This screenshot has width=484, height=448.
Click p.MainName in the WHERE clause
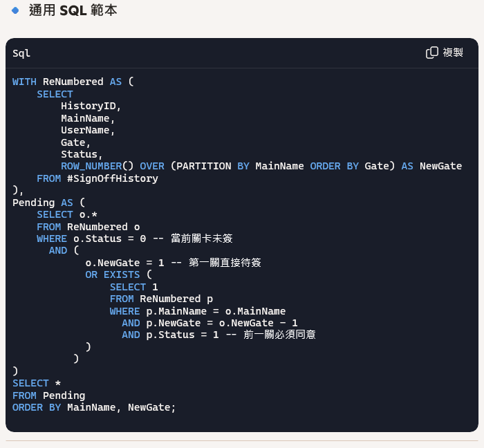(x=176, y=311)
